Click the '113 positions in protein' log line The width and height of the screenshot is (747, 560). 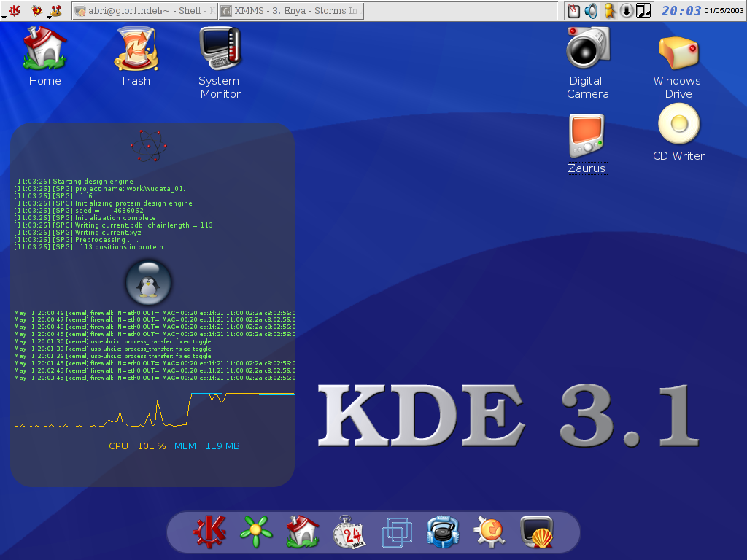[x=88, y=247]
